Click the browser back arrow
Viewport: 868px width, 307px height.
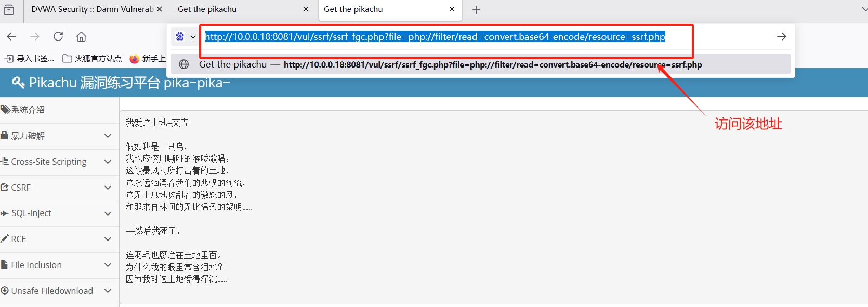11,36
